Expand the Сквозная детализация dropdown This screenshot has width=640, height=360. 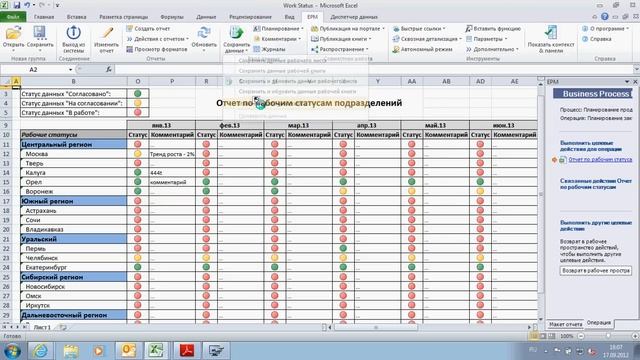[460, 39]
